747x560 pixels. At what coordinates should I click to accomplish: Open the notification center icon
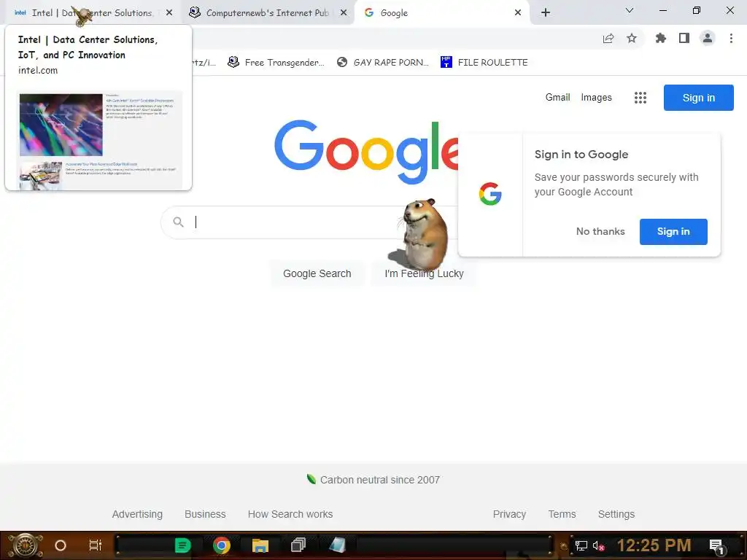coord(716,546)
